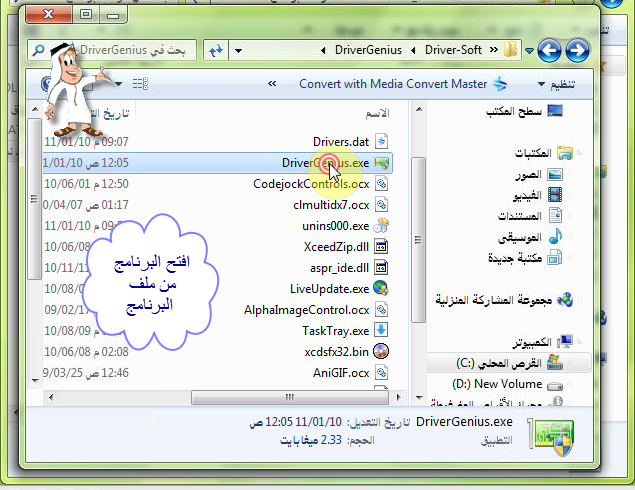Show hidden toolbar commands with double chevron
The height and width of the screenshot is (490, 635).
[272, 83]
